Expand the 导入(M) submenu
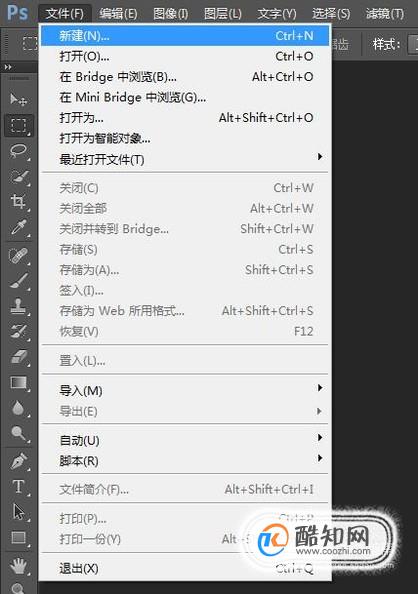This screenshot has width=418, height=594. (x=185, y=390)
